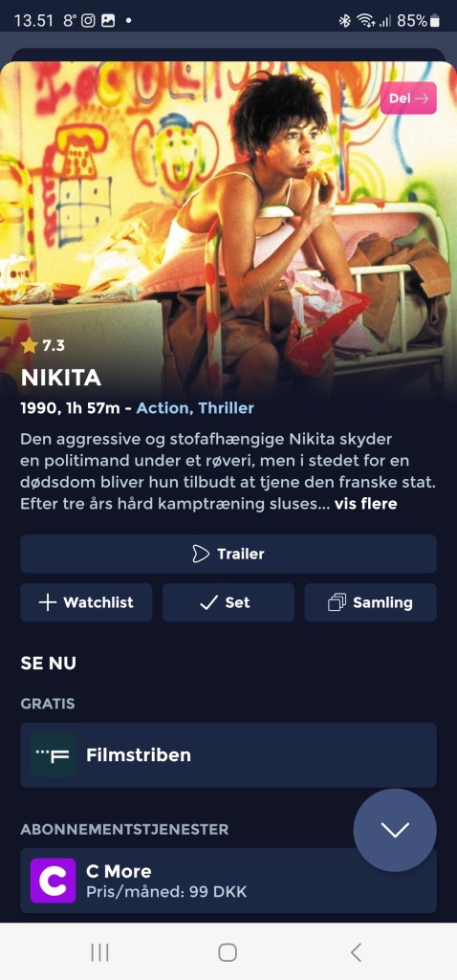The height and width of the screenshot is (980, 457).
Task: Select C More subscription service
Action: (228, 881)
